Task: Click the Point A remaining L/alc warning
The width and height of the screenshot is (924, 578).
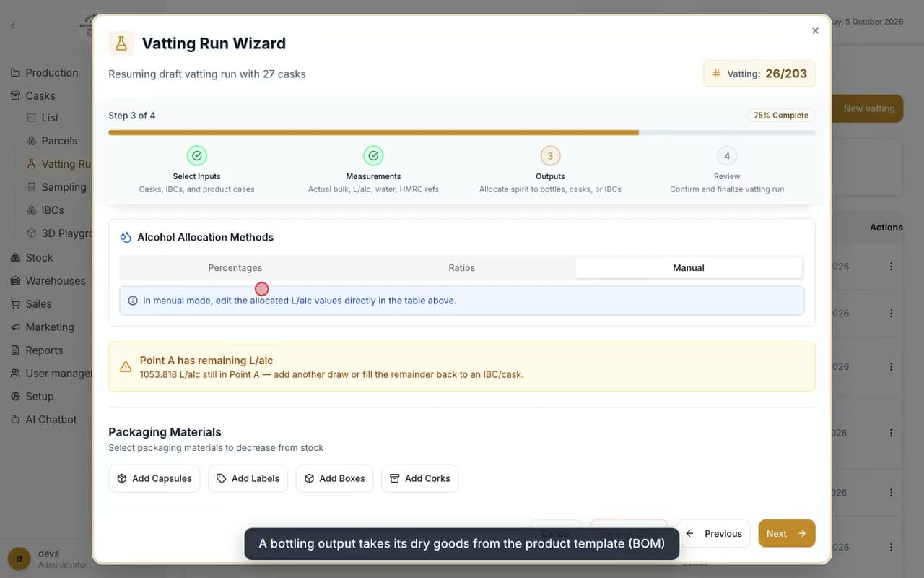Action: [x=462, y=367]
